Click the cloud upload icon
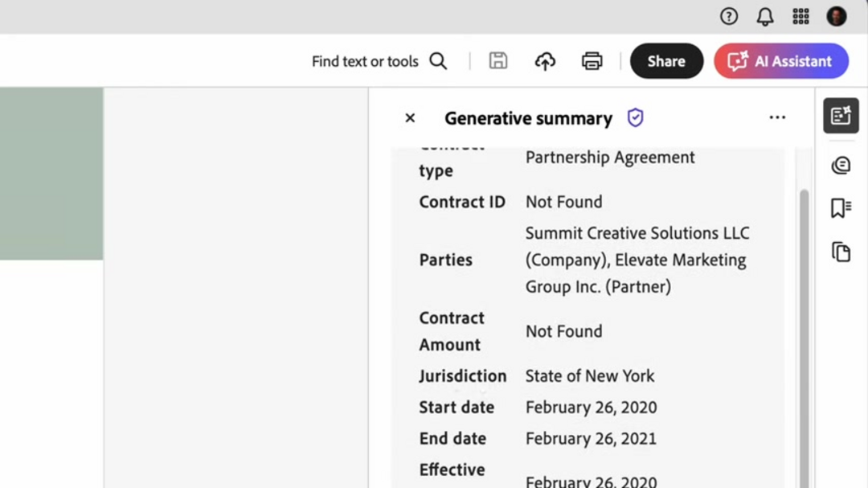 click(x=545, y=61)
